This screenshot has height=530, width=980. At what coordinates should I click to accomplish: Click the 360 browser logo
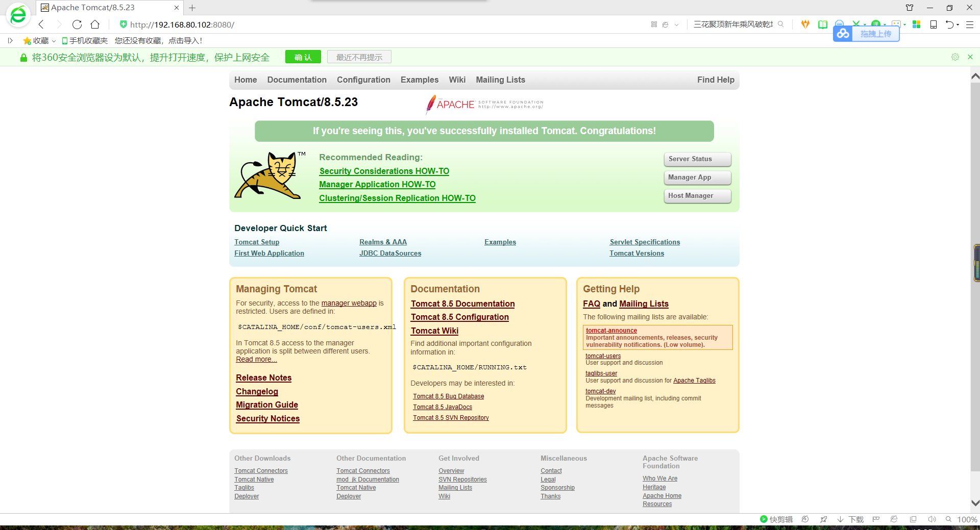[x=18, y=15]
